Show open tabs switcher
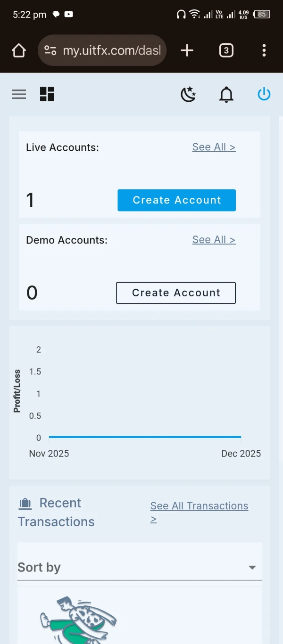Viewport: 283px width, 644px height. click(226, 50)
